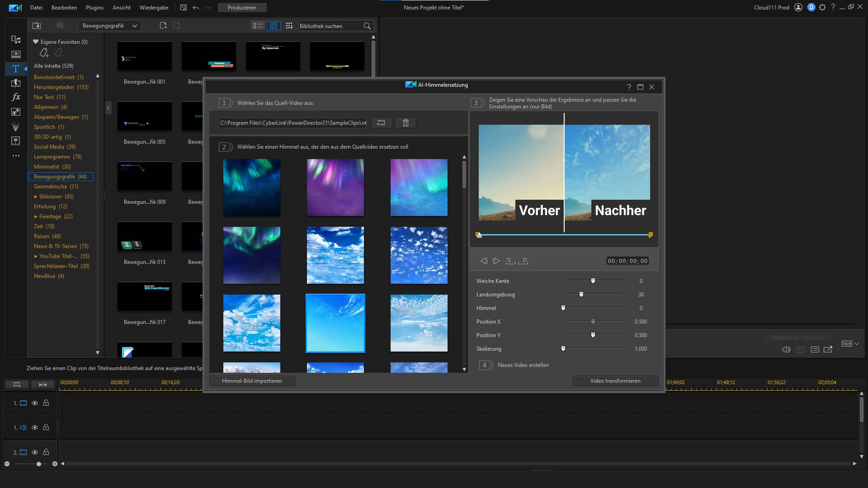868x488 pixels.
Task: Open the Datei menu
Action: 36,8
